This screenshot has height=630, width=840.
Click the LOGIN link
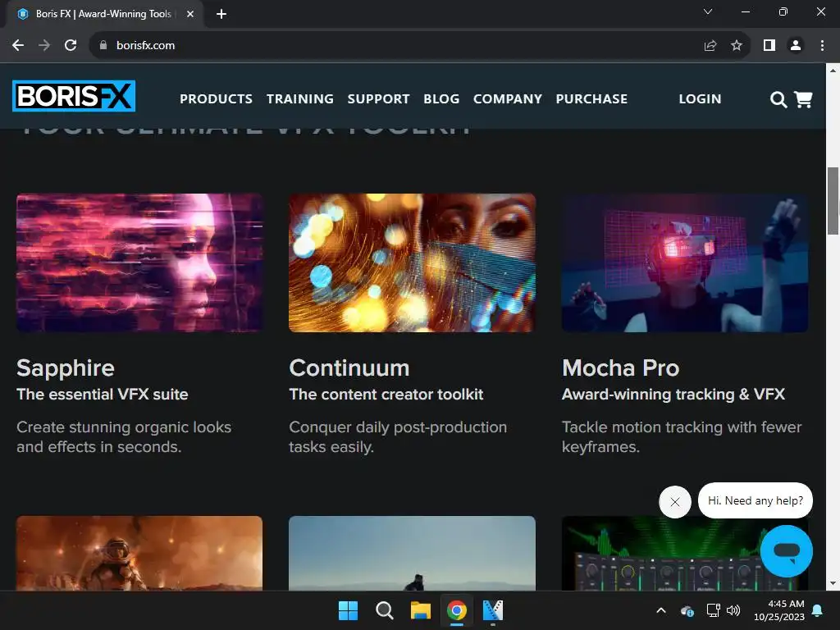(x=700, y=99)
